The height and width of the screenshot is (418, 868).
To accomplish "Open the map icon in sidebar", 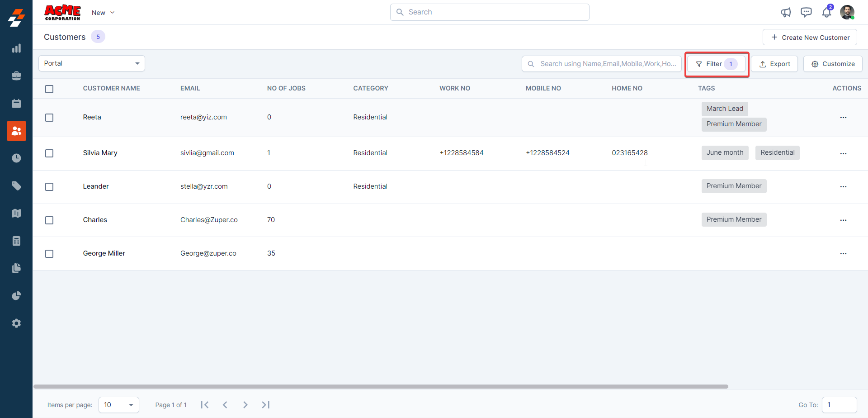I will pos(16,214).
